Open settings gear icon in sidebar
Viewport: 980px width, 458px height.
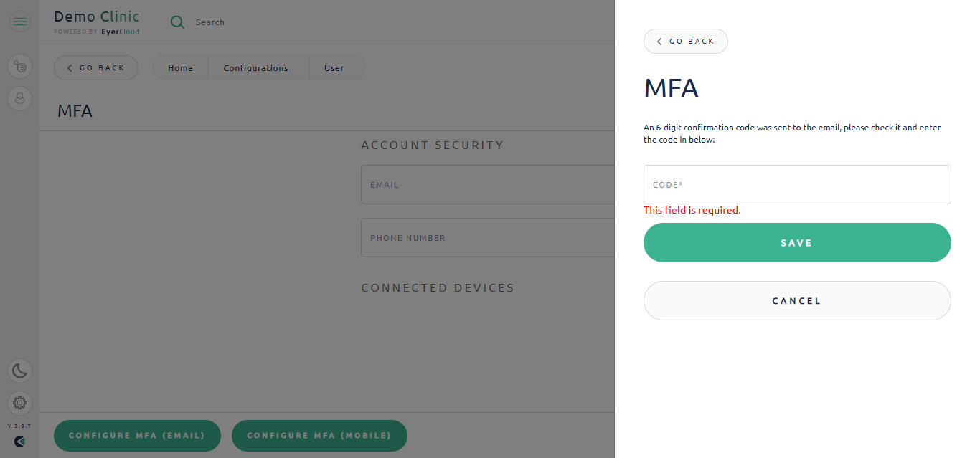20,403
